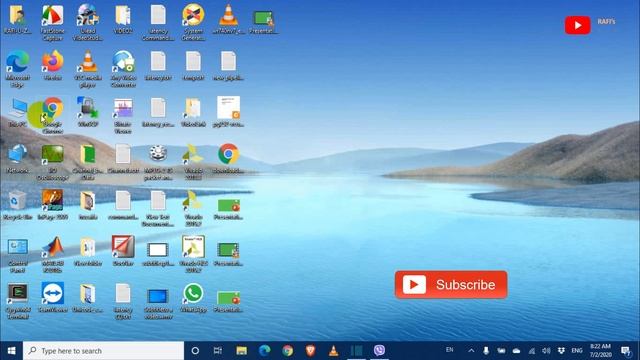Open the TeamViewer desktop shortcut

[53, 298]
